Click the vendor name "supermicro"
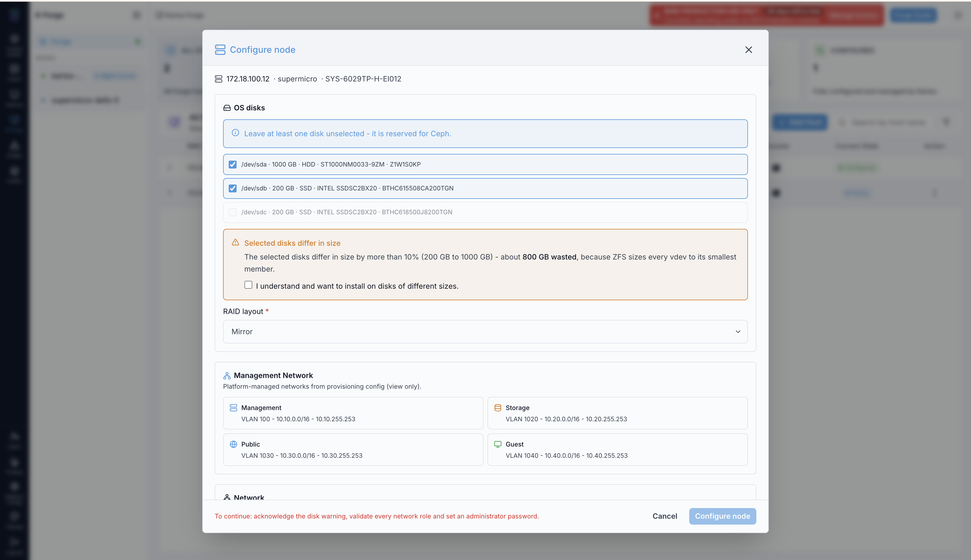 click(297, 79)
